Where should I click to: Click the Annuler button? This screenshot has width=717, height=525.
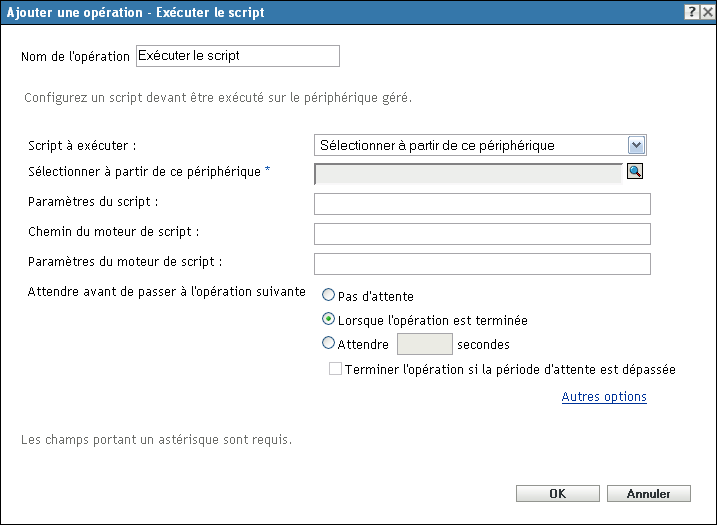coord(648,493)
